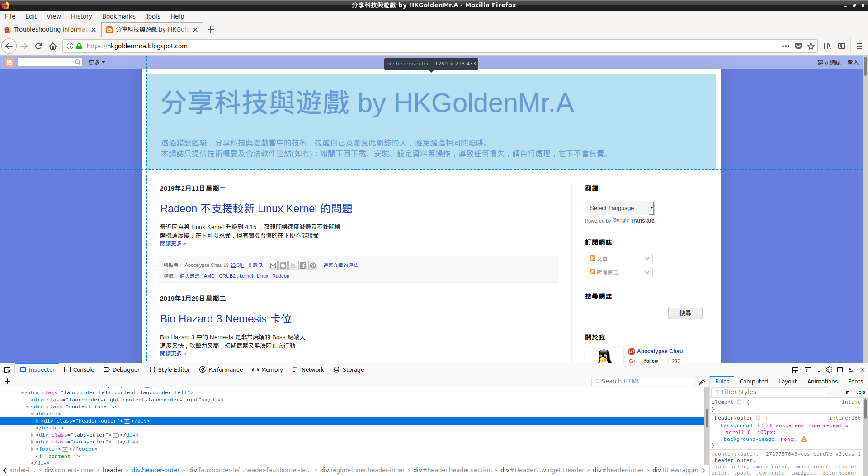Open Apocalypse Chau profile link
868x476 pixels.
click(660, 351)
